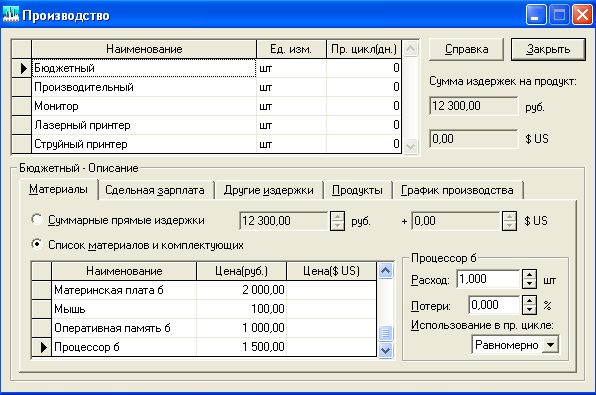Image resolution: width=596 pixels, height=395 pixels.
Task: Select the Мышь material row
Action: click(204, 309)
